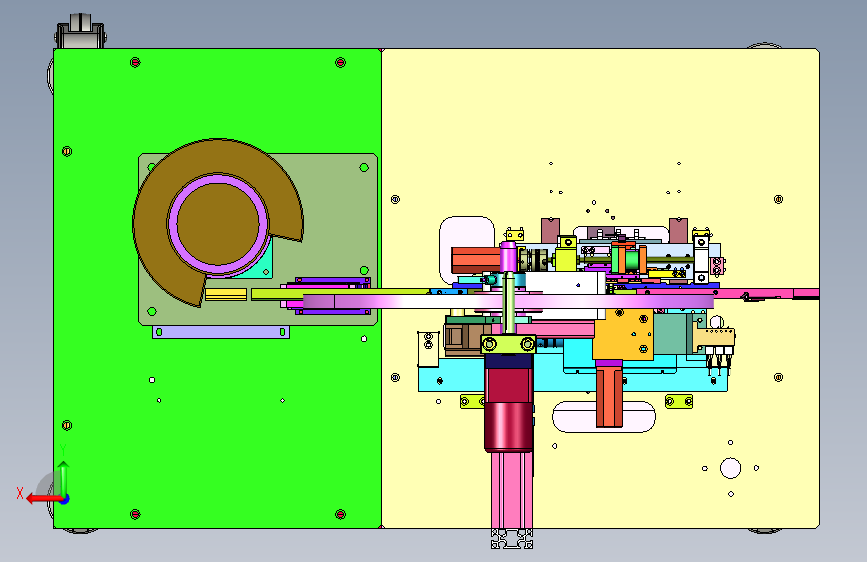Select the bottom-right red screw on green plate
Image resolution: width=867 pixels, height=562 pixels.
click(341, 514)
